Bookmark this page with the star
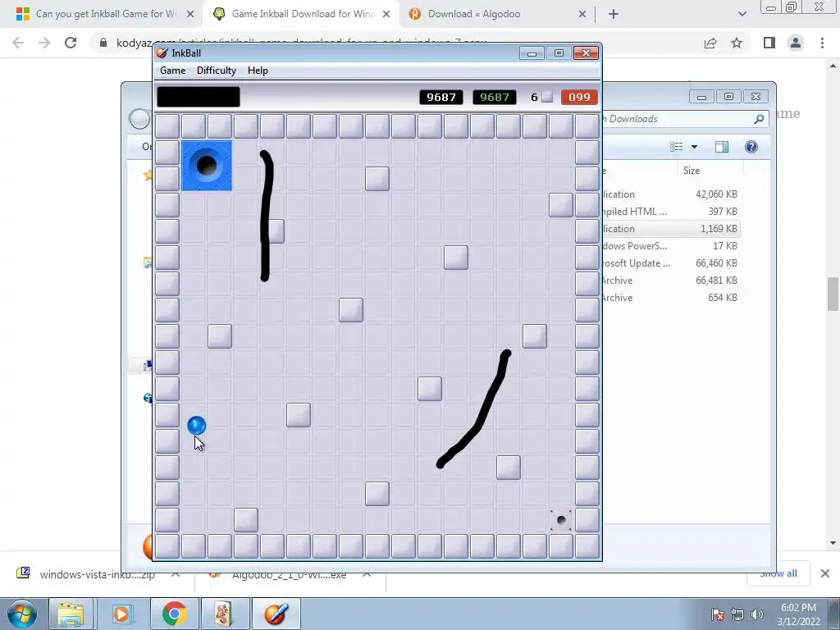 click(x=737, y=43)
